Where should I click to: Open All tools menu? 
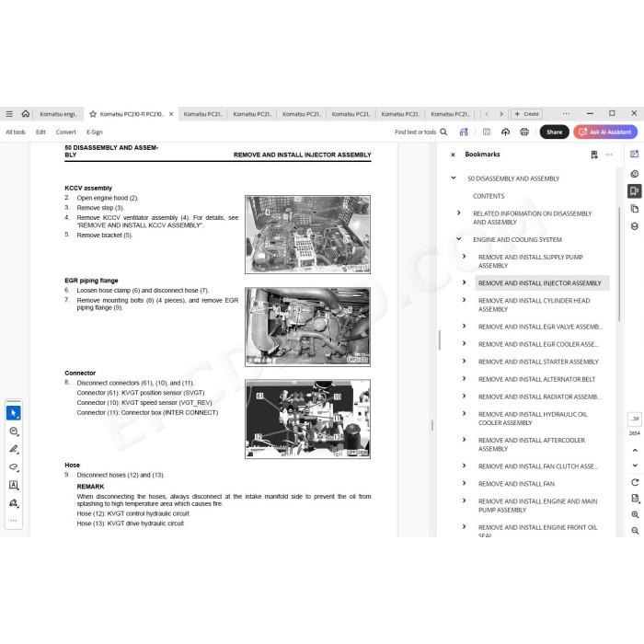pos(16,132)
